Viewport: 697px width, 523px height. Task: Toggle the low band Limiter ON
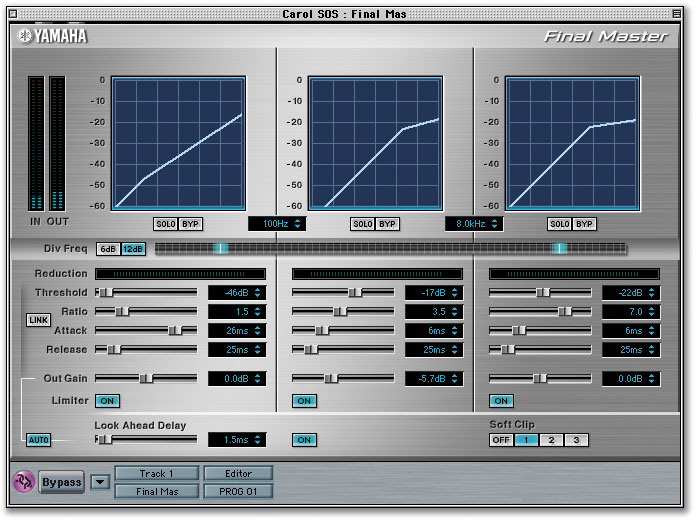pyautogui.click(x=107, y=401)
